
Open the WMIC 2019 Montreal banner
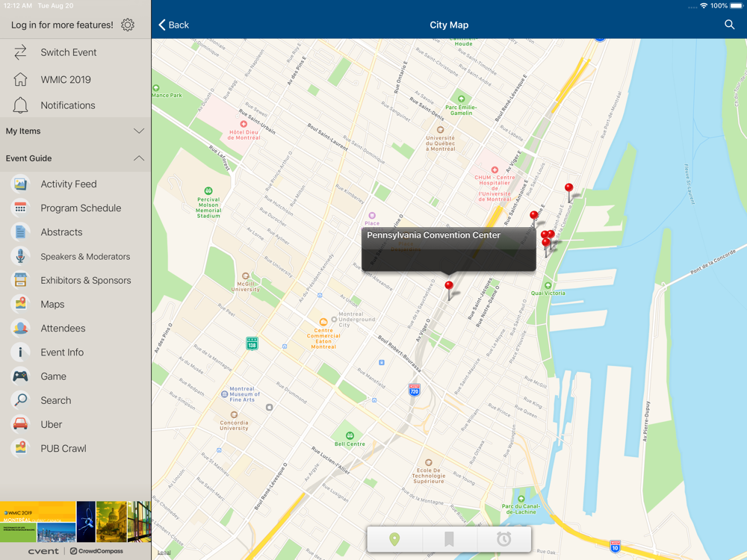(75, 521)
